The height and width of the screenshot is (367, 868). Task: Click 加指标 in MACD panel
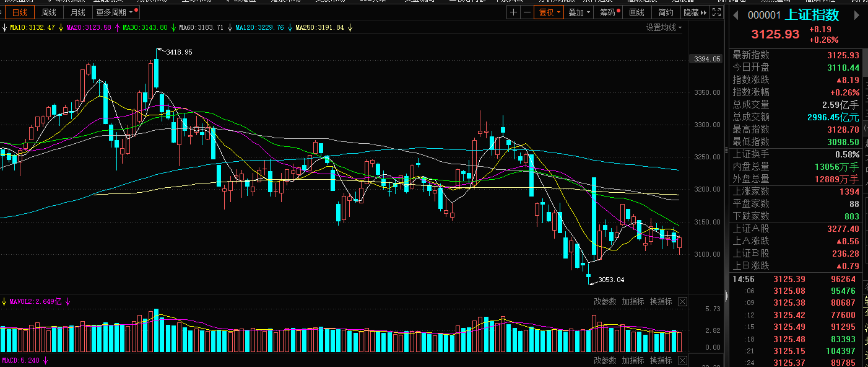tap(633, 360)
